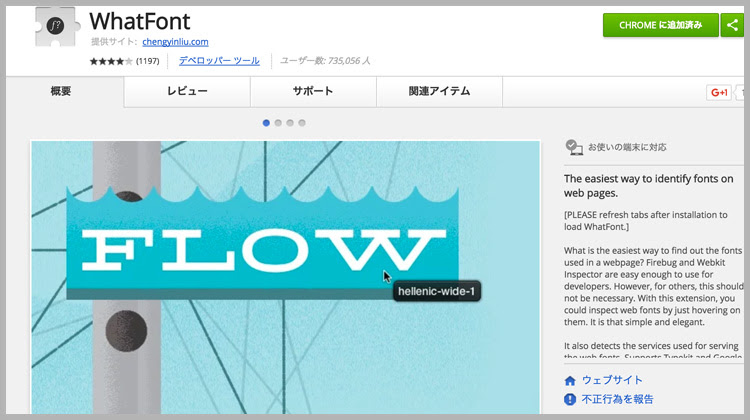Show the 関連アイテム tab
This screenshot has height=420, width=750.
(439, 92)
